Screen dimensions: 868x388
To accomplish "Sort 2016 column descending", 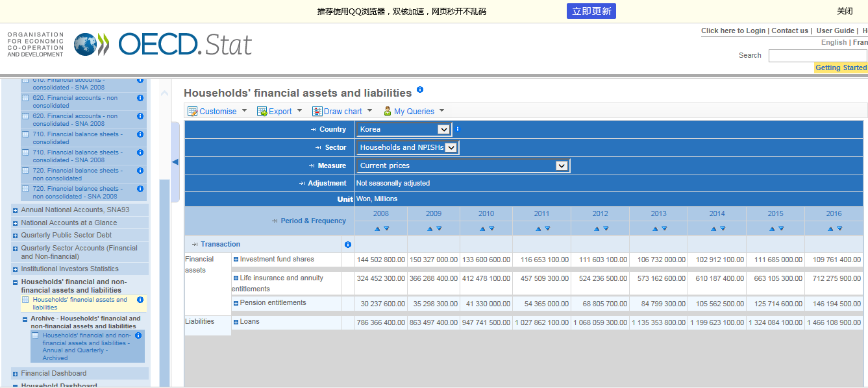I will (839, 228).
